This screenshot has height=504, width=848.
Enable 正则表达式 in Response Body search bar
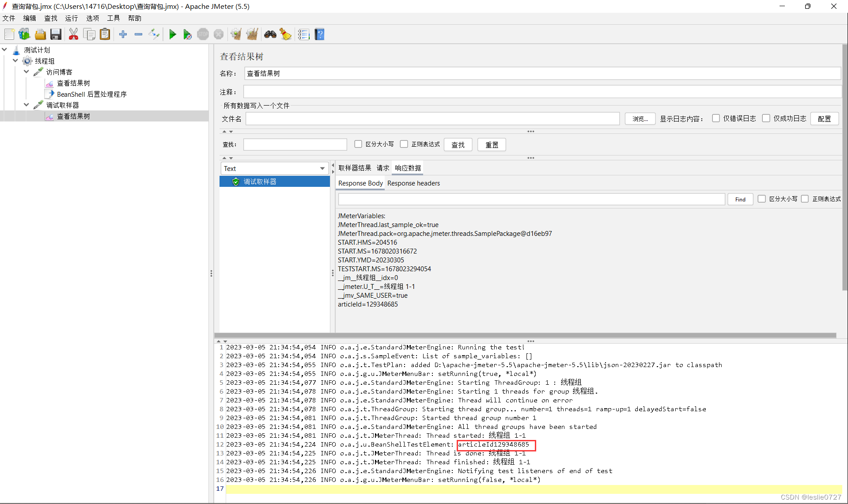[805, 199]
